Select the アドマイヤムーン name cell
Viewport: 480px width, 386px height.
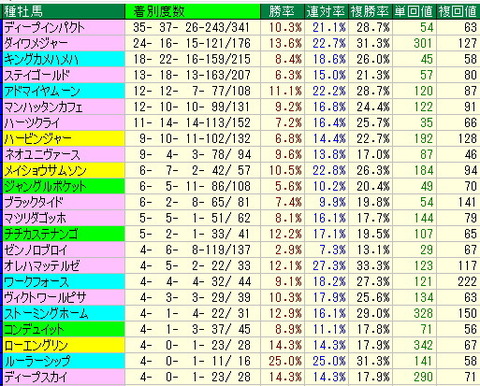tap(64, 91)
